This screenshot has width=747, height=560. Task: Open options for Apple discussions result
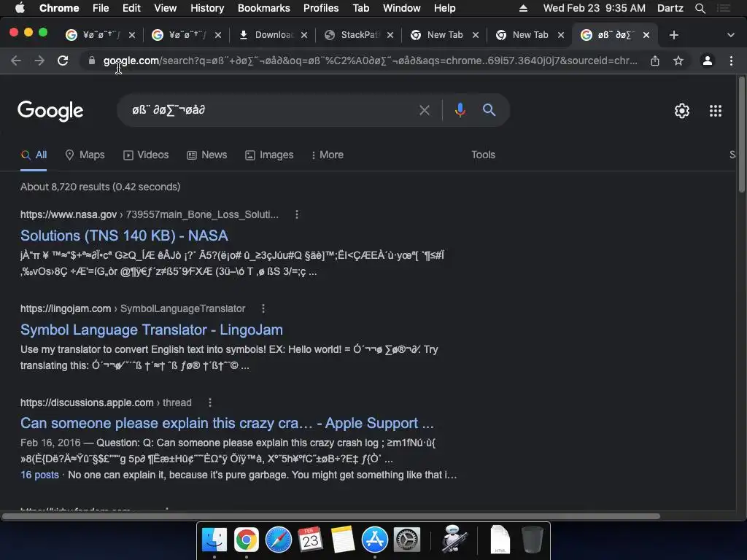click(x=210, y=402)
